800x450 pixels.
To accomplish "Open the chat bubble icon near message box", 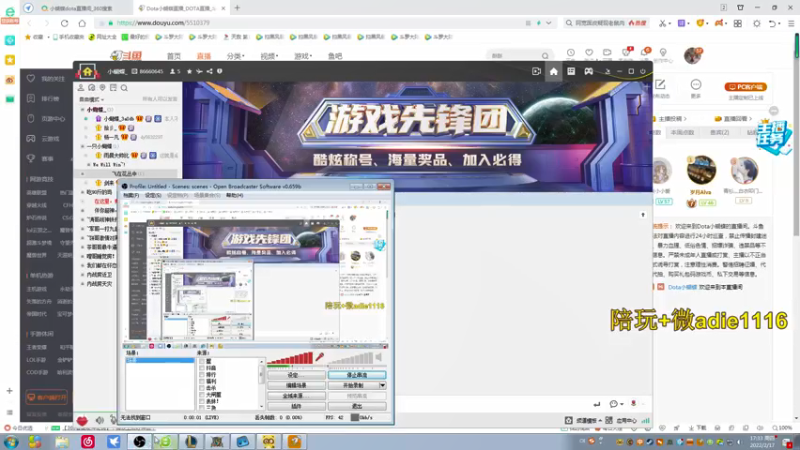I will [x=614, y=404].
